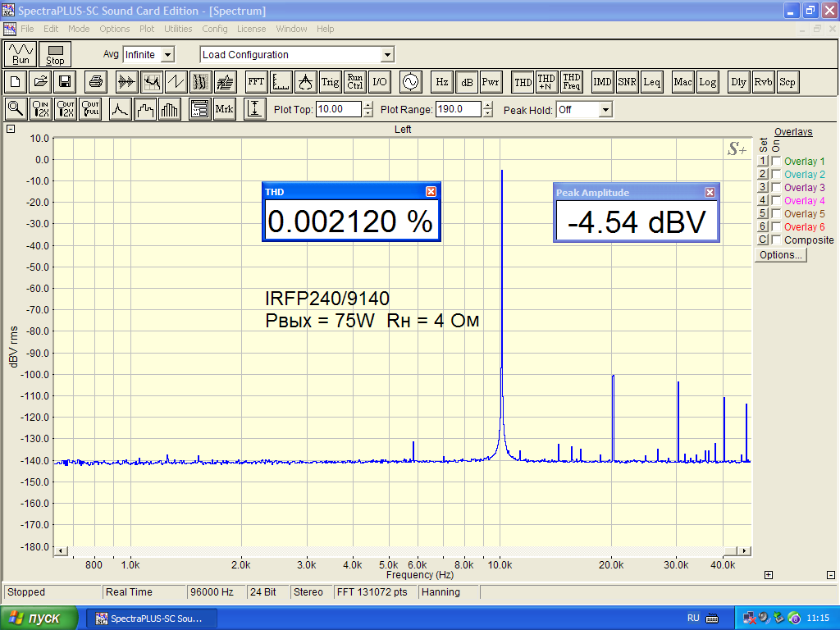Open the signal generator sine icon
The image size is (840, 630).
[410, 81]
